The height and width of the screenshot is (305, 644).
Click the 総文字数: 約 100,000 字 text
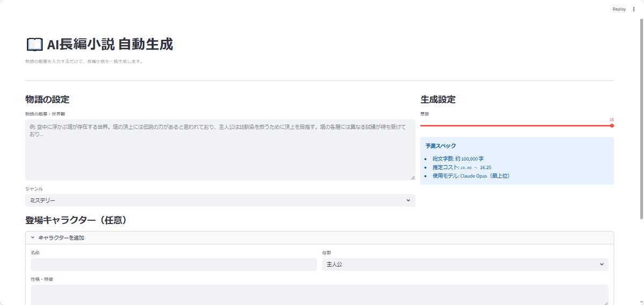click(x=458, y=159)
